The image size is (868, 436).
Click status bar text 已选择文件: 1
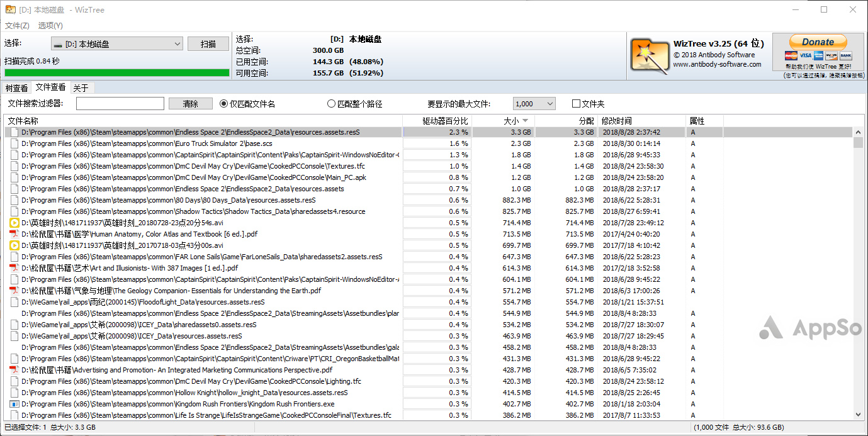point(25,427)
